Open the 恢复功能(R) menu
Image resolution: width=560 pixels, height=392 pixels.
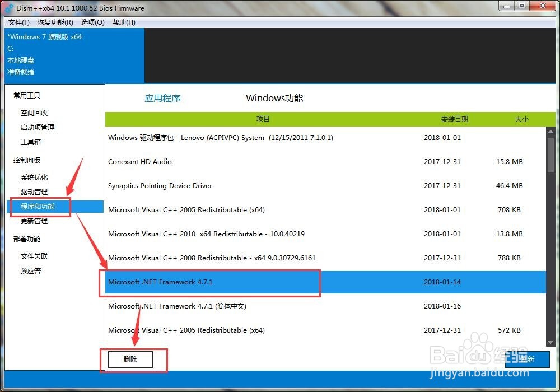click(x=55, y=22)
